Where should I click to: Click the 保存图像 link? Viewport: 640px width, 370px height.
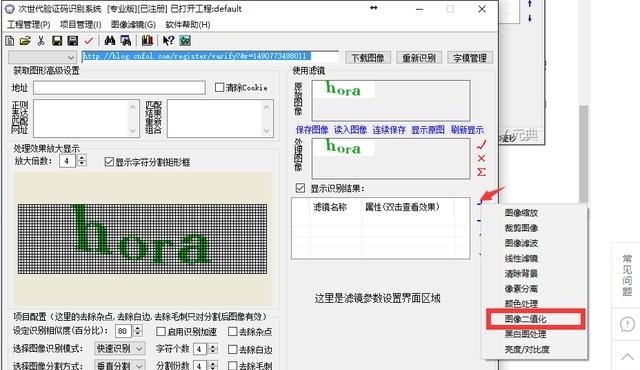tap(312, 130)
